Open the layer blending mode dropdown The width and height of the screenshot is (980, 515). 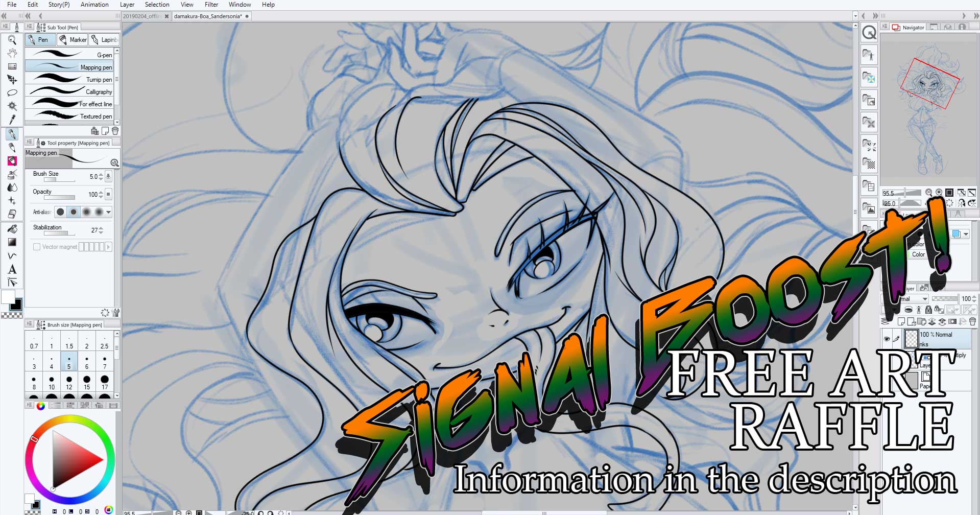[x=925, y=299]
